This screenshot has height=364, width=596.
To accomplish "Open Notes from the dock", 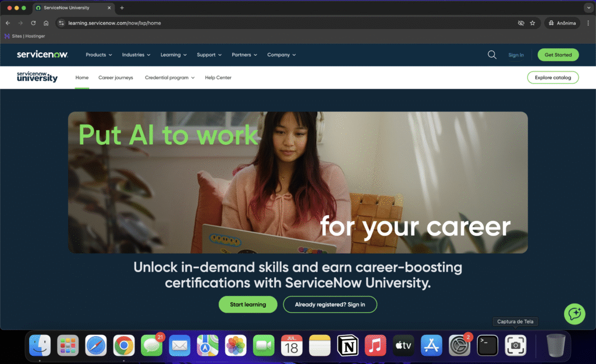I will [x=320, y=345].
